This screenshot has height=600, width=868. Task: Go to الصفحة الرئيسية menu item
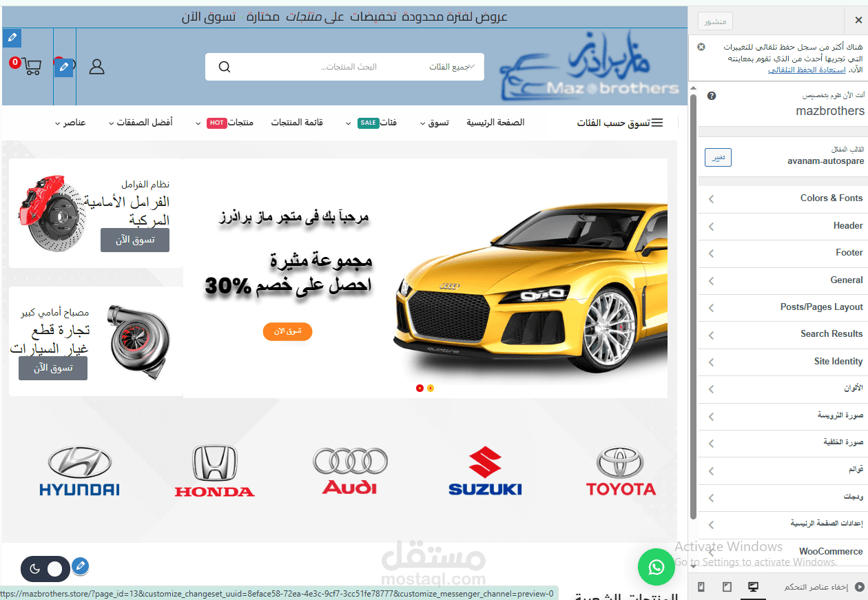495,123
